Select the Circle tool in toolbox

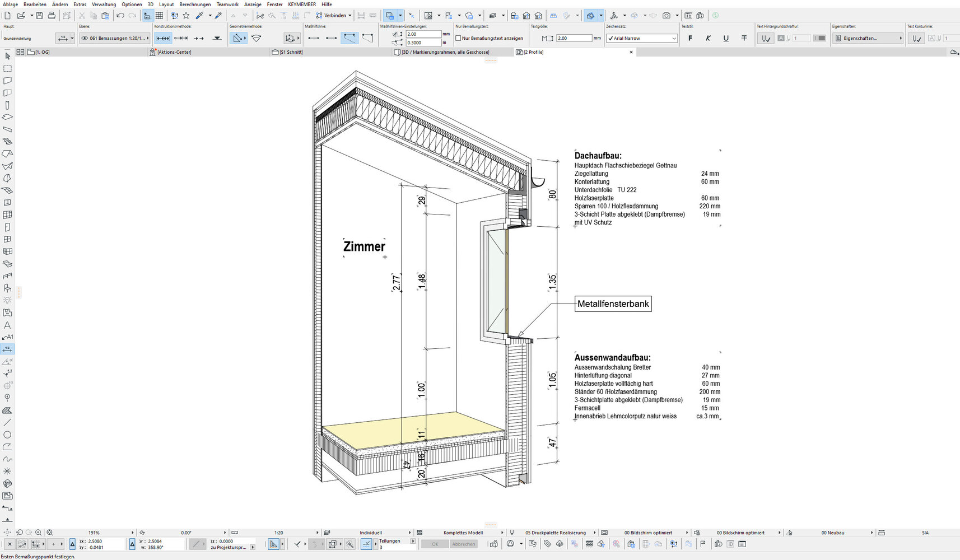click(7, 435)
